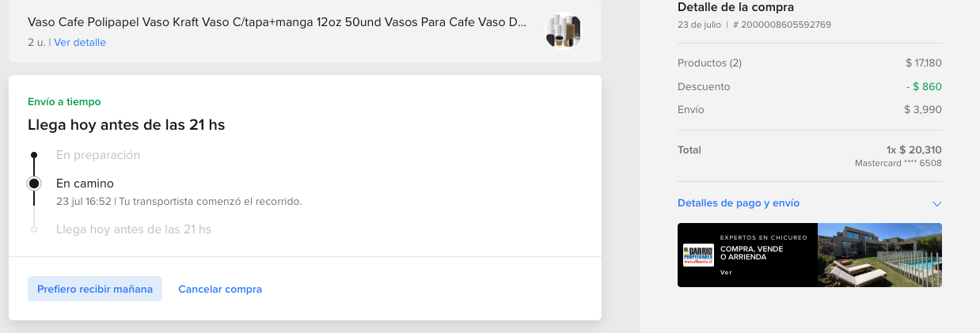The width and height of the screenshot is (980, 333).
Task: Open 'Detalles de pago y envío' section
Action: 739,203
